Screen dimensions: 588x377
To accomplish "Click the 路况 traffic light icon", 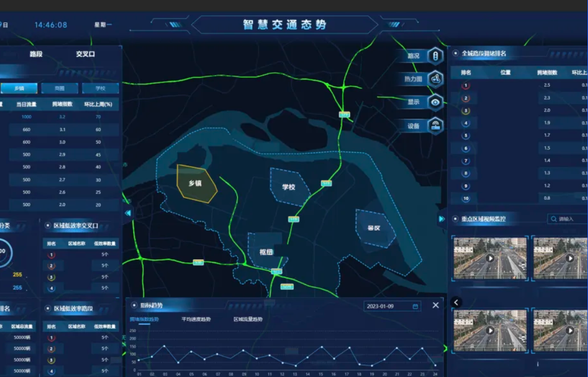I will 436,55.
